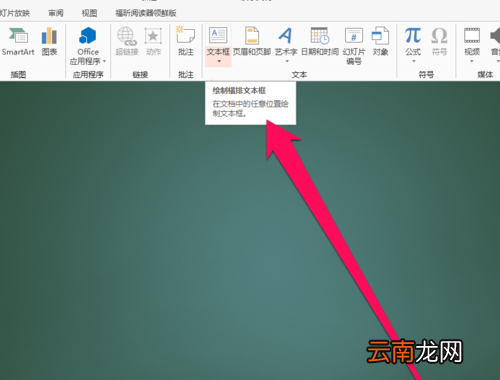
Task: Open 页眉和页脚 header and footer
Action: (252, 41)
